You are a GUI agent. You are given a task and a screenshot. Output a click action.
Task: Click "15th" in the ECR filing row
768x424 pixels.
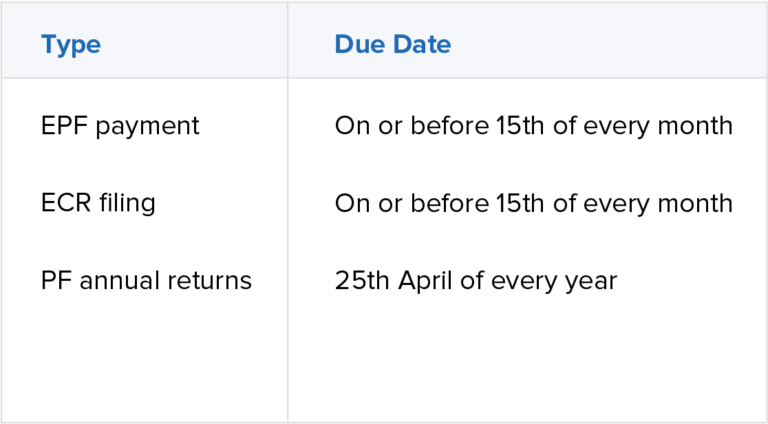tap(520, 203)
